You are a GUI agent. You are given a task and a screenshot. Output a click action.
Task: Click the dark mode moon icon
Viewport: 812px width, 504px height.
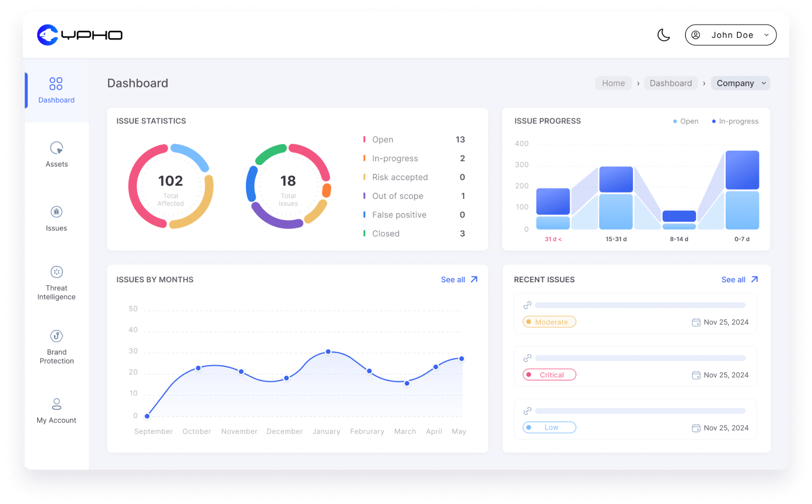point(663,35)
